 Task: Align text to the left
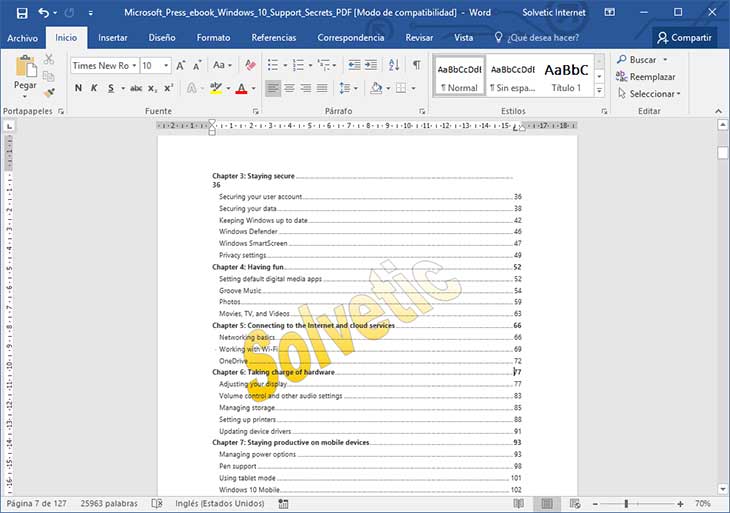pos(273,88)
